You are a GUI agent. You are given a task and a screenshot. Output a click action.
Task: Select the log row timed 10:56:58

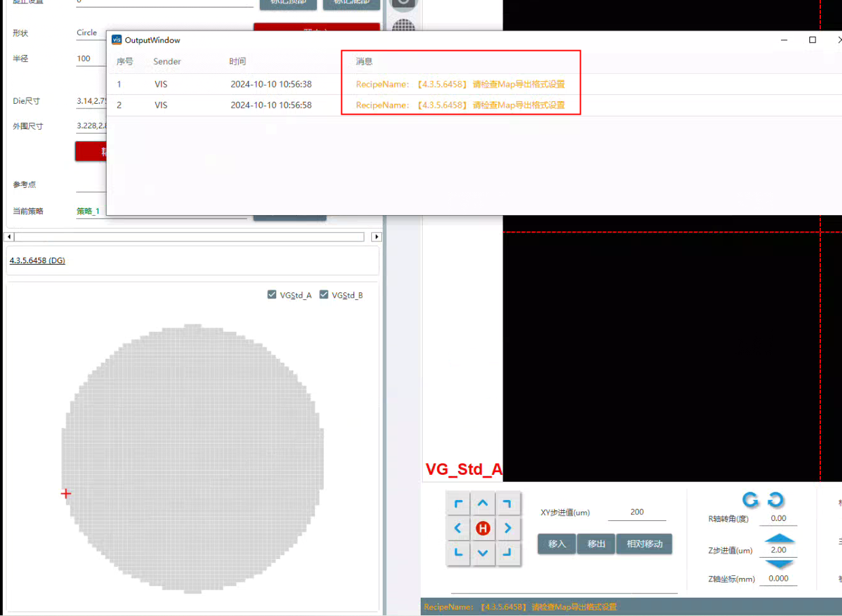474,105
